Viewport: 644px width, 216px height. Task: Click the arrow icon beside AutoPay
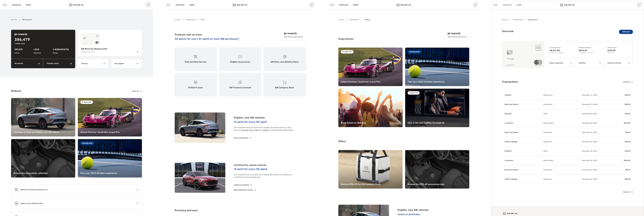pyautogui.click(x=600, y=63)
